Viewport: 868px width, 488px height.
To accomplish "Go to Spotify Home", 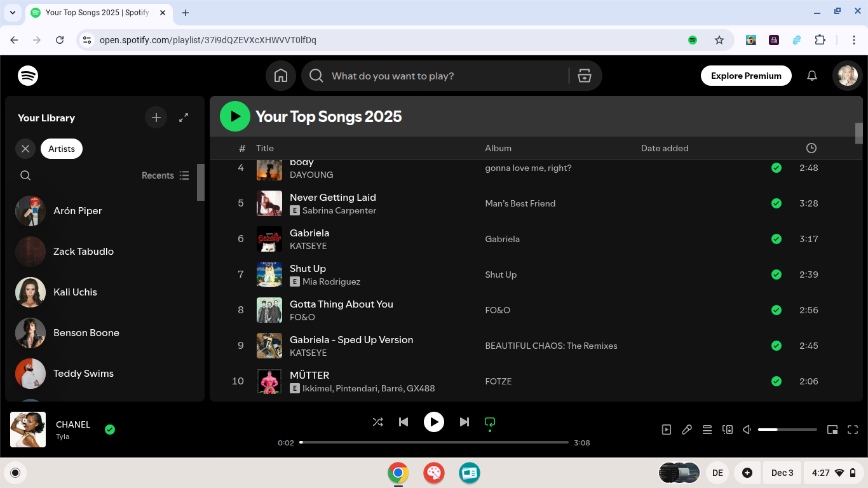I will [x=281, y=76].
